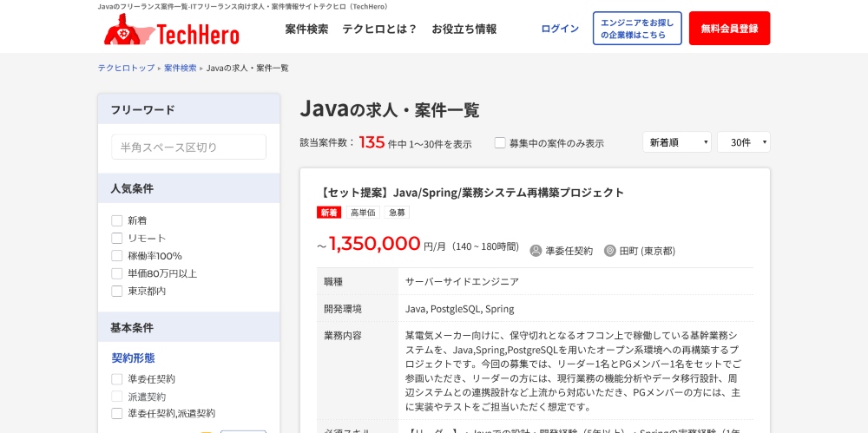Check the リモート filter checkbox
This screenshot has height=433, width=868.
coord(117,239)
